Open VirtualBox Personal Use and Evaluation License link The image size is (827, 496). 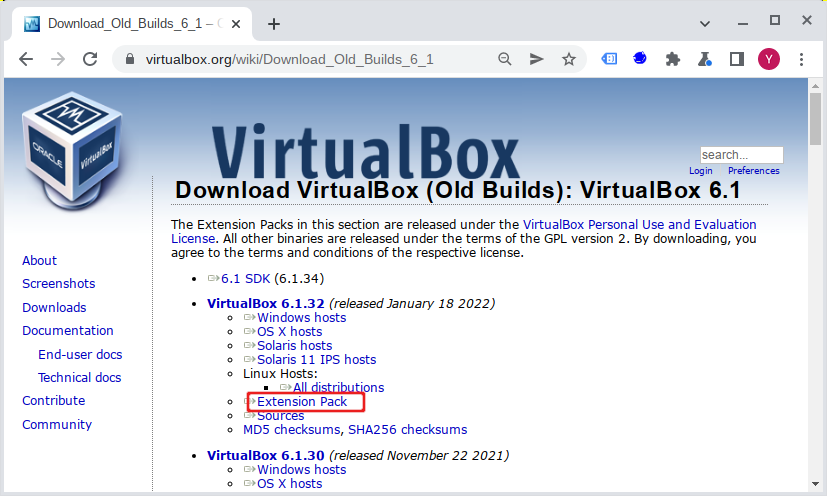tap(640, 225)
